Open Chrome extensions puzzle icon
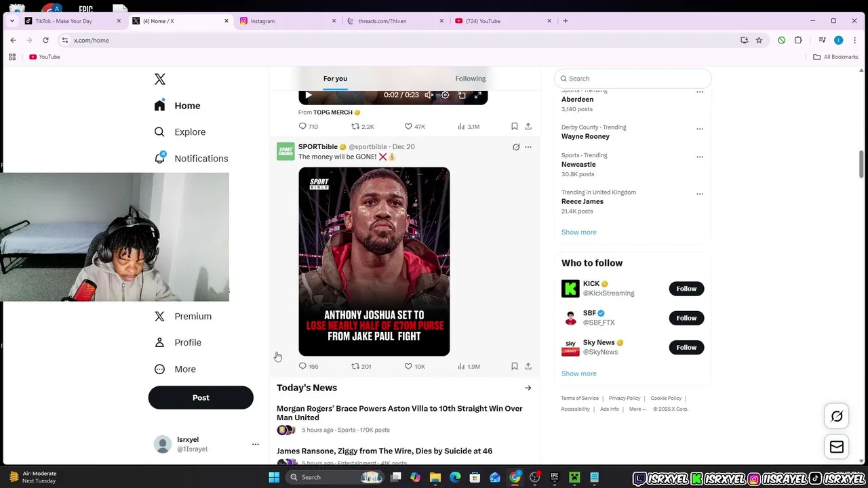 pos(798,40)
